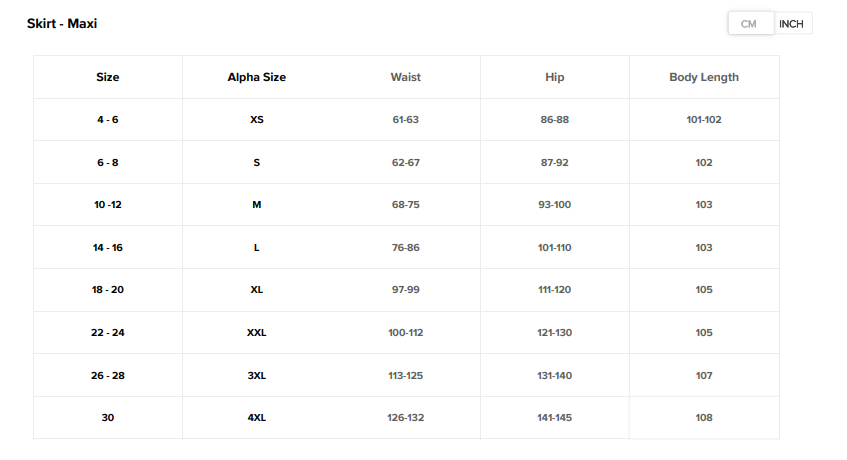Click the Skirt - Maxi heading
This screenshot has width=847, height=460.
click(62, 23)
